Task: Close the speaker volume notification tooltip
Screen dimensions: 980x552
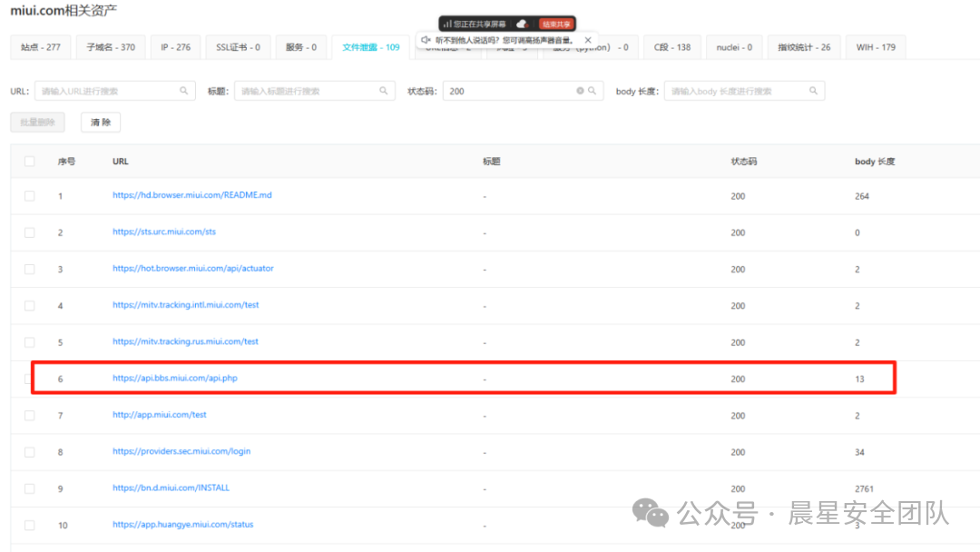Action: [x=588, y=40]
